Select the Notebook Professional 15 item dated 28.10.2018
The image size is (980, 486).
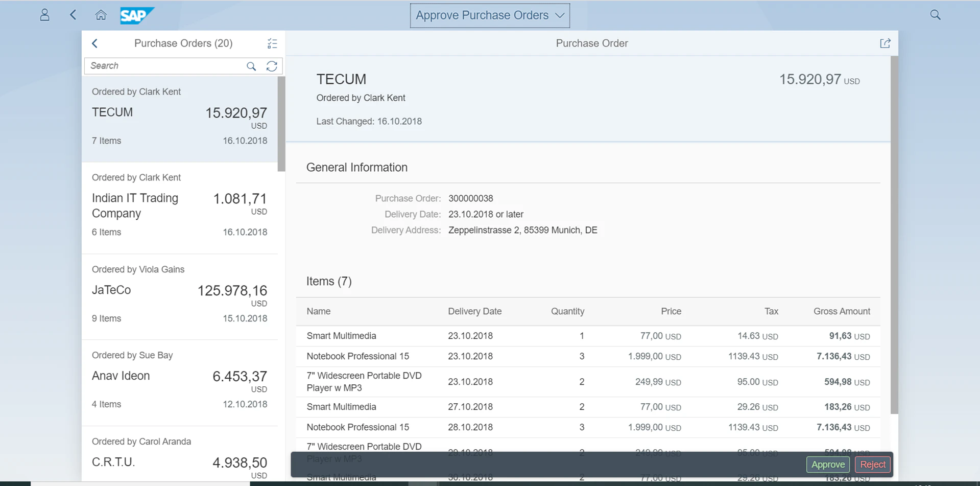(x=588, y=428)
